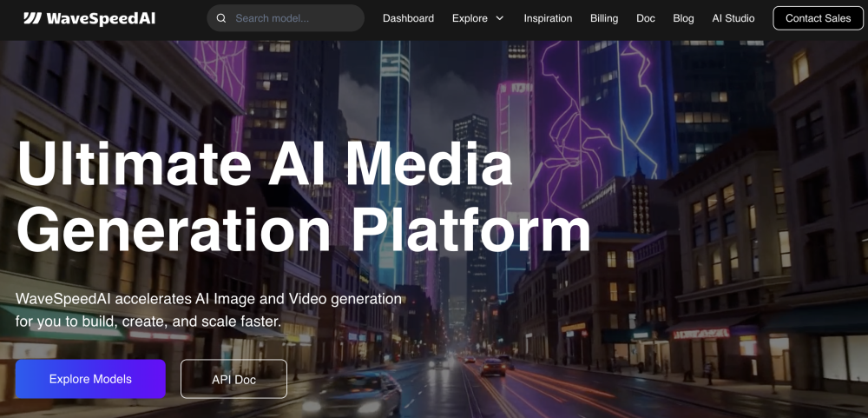Select the Explore menu label

pyautogui.click(x=470, y=18)
